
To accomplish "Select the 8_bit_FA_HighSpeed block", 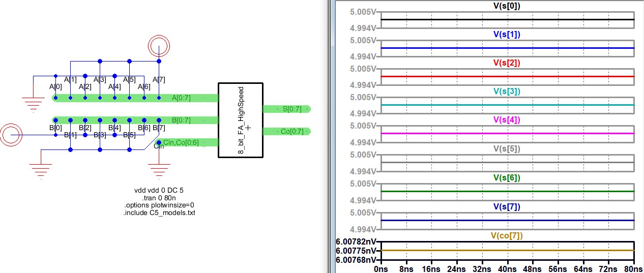I will tap(240, 119).
